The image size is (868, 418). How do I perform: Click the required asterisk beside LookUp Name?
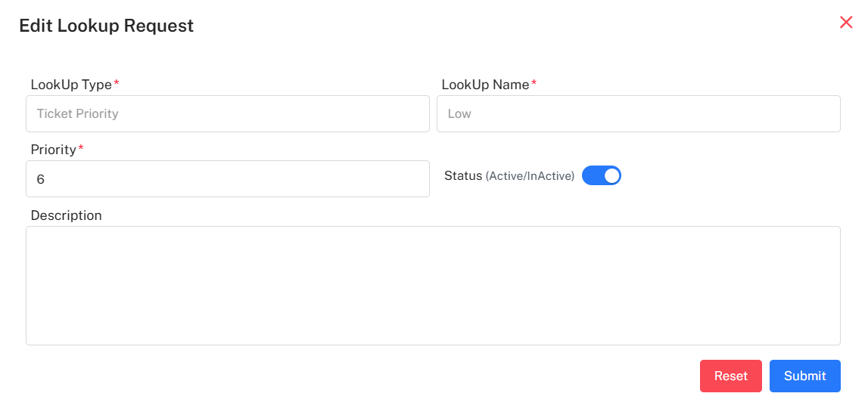534,84
